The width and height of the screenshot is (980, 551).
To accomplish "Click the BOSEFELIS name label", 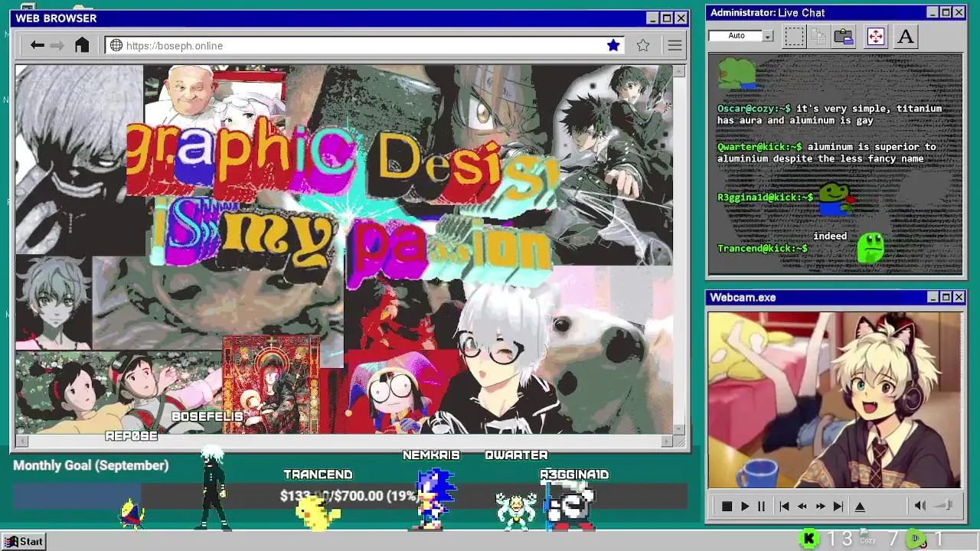I will [x=207, y=417].
